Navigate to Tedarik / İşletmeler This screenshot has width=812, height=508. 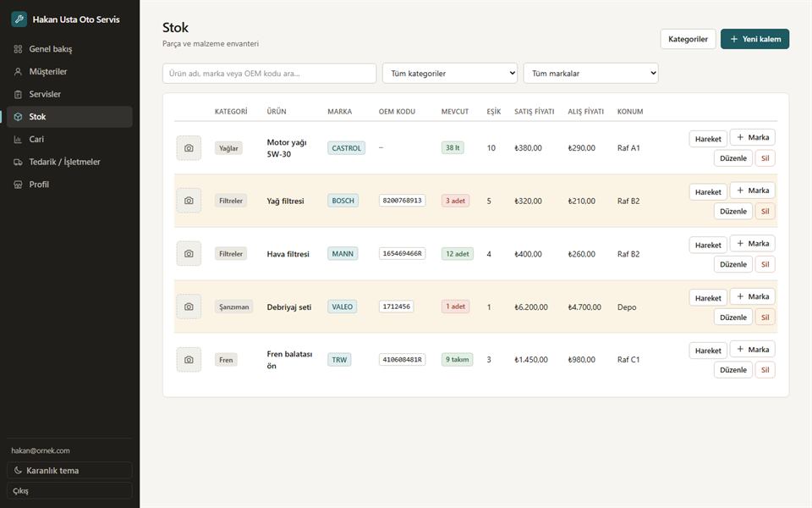[x=69, y=162]
